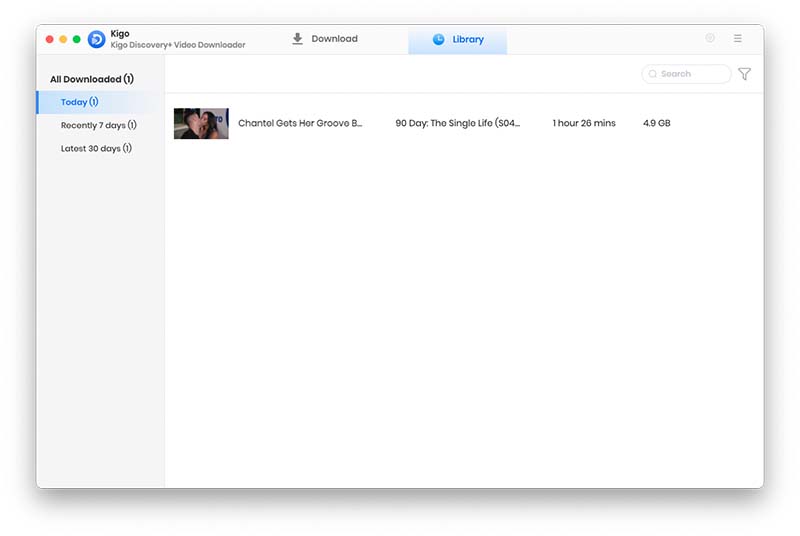The image size is (800, 536).
Task: Select the Today (1) filter
Action: tap(101, 102)
